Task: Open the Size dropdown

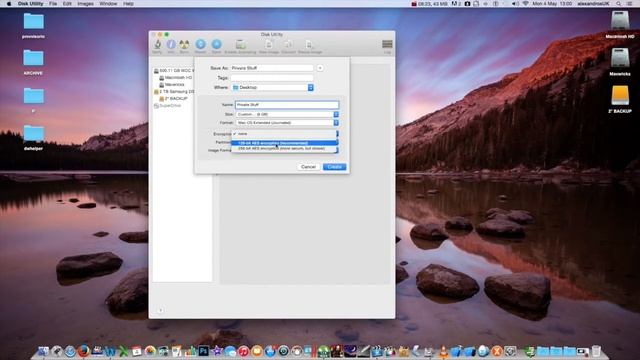Action: 287,114
